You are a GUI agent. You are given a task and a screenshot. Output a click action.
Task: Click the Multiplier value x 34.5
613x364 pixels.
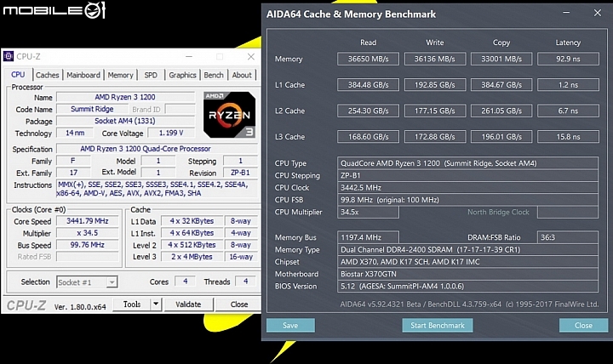[x=87, y=233]
